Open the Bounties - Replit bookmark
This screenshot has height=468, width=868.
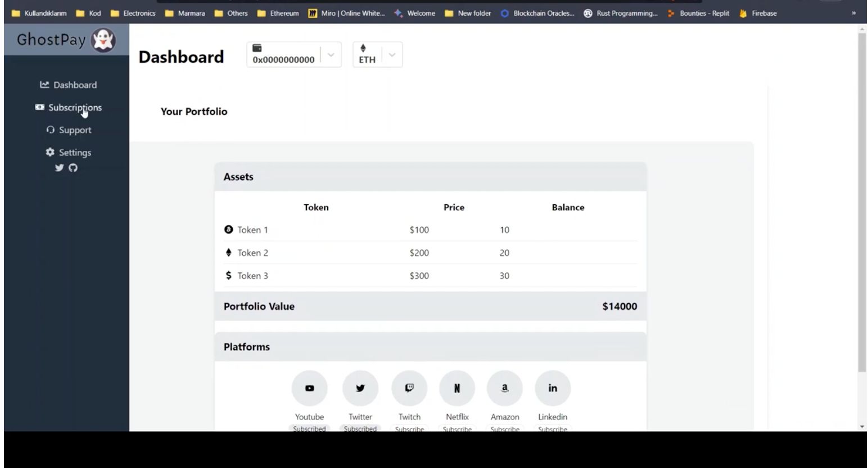[698, 13]
